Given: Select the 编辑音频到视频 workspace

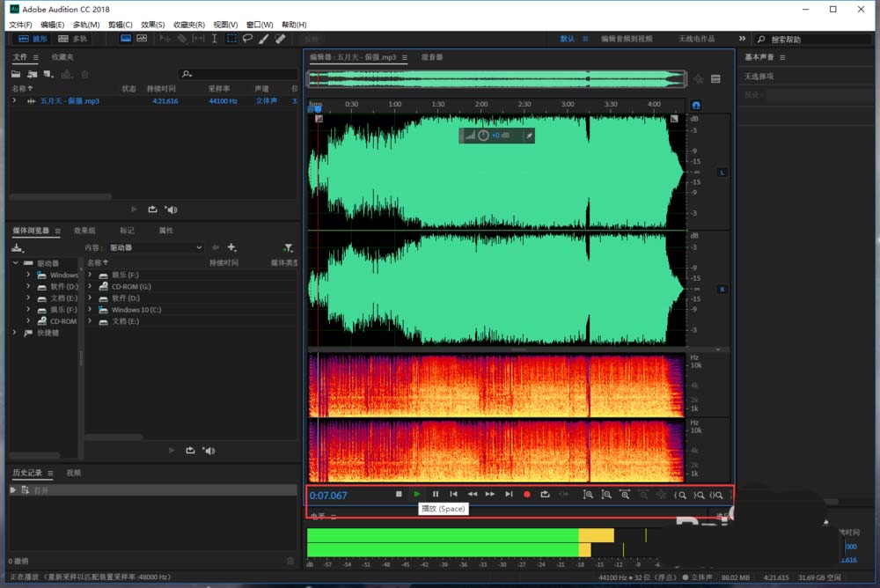Looking at the screenshot, I should (x=627, y=39).
